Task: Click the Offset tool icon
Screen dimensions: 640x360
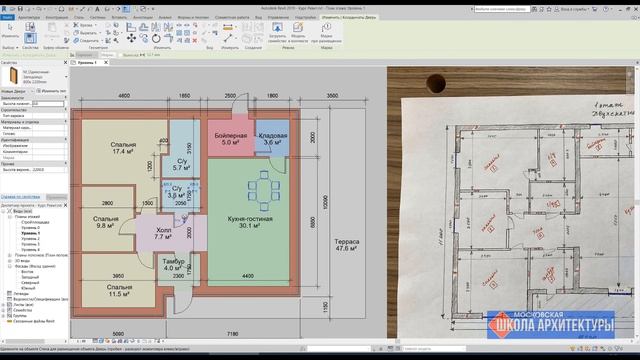Action: point(143,27)
